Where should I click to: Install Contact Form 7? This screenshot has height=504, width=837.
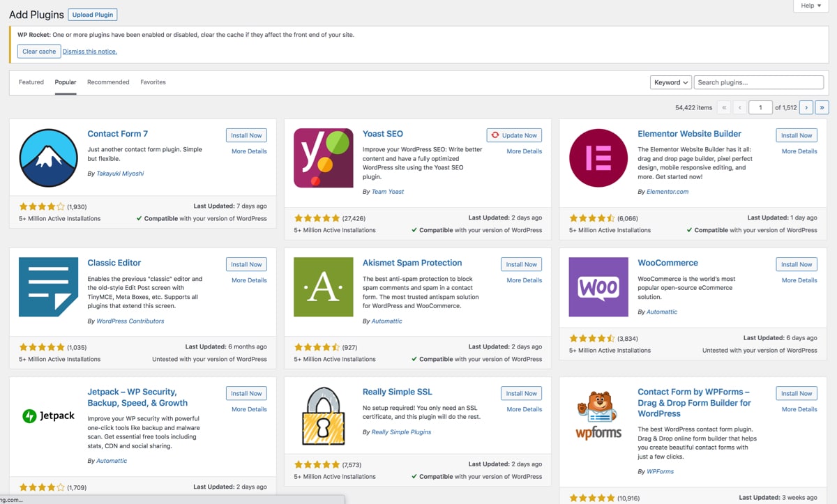[246, 135]
